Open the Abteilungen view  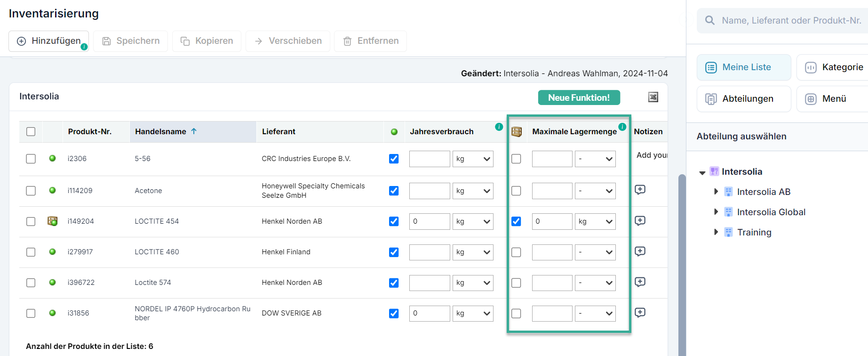pos(744,99)
